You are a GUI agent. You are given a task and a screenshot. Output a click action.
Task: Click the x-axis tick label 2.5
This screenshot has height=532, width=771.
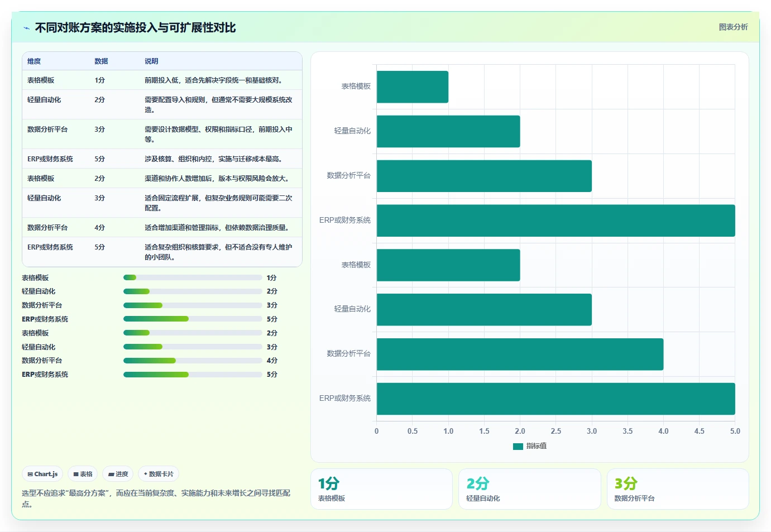click(x=556, y=431)
